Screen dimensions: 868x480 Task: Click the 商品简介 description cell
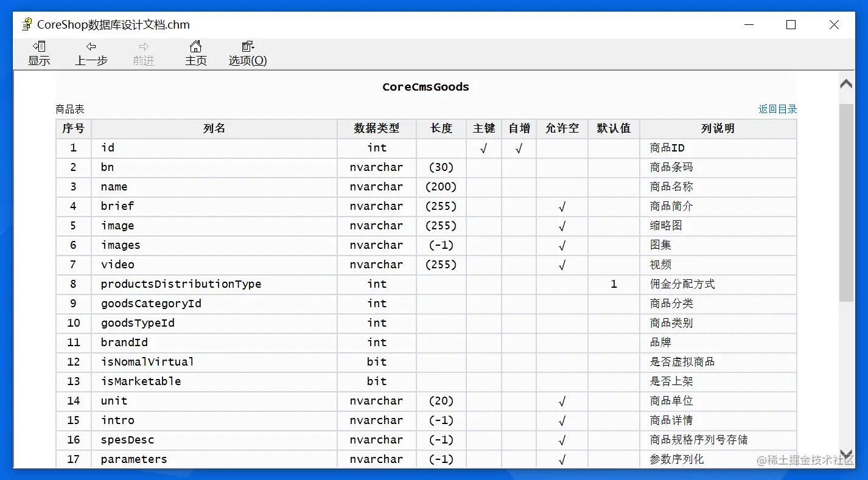[x=718, y=206]
